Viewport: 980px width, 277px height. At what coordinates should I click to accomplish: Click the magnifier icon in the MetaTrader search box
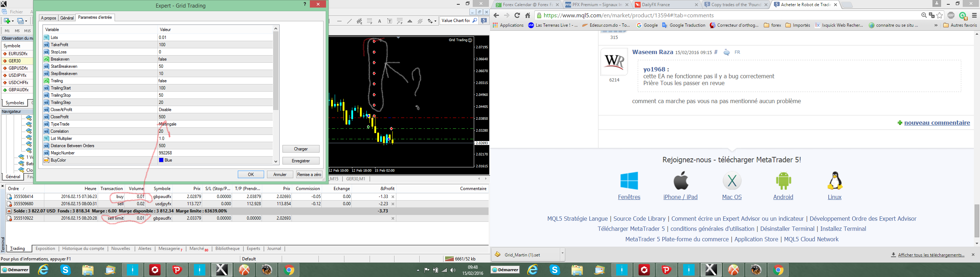[x=475, y=21]
